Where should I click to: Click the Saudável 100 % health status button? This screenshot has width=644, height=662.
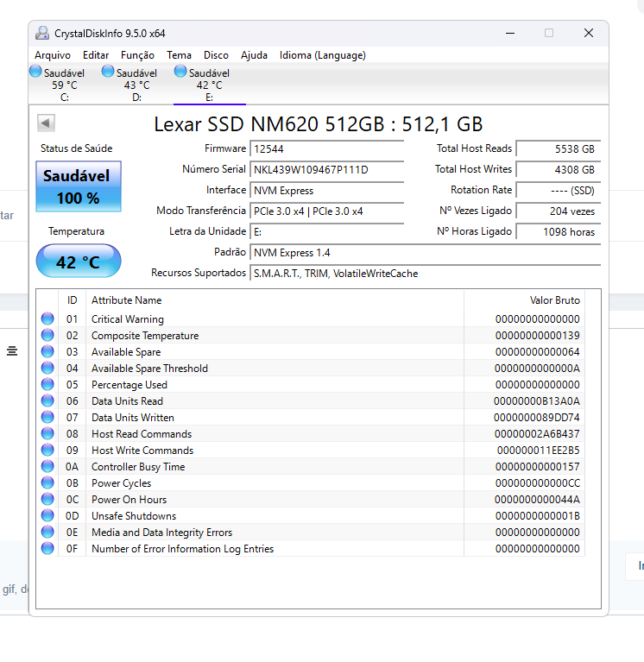click(79, 186)
